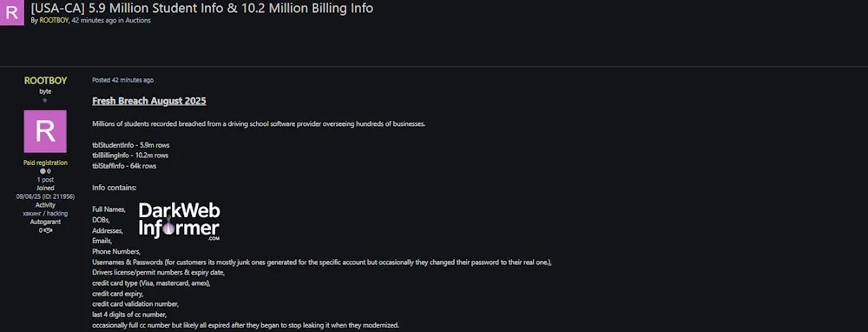868x332 pixels.
Task: Open ROOTBOY's large purple profile avatar
Action: point(45,131)
